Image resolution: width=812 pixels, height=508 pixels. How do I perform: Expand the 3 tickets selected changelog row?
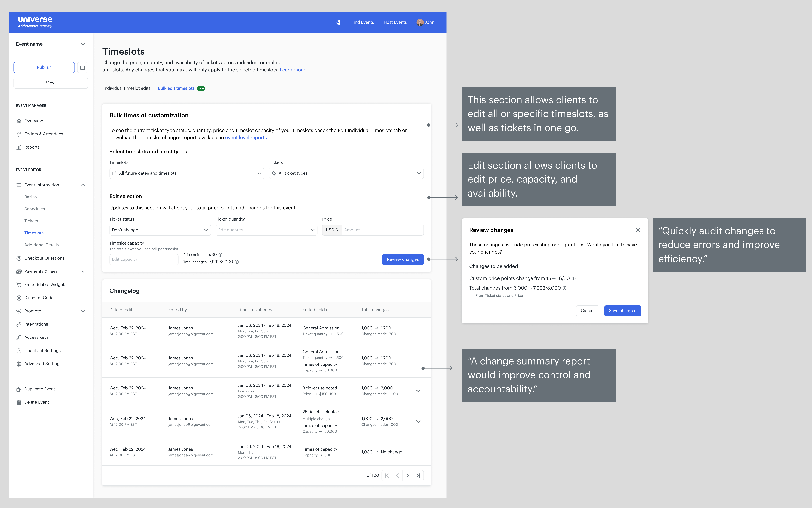[418, 391]
